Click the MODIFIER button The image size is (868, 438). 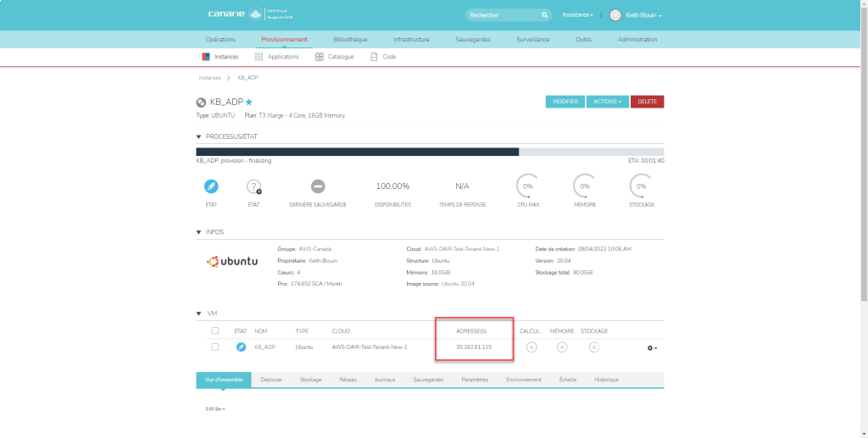565,102
